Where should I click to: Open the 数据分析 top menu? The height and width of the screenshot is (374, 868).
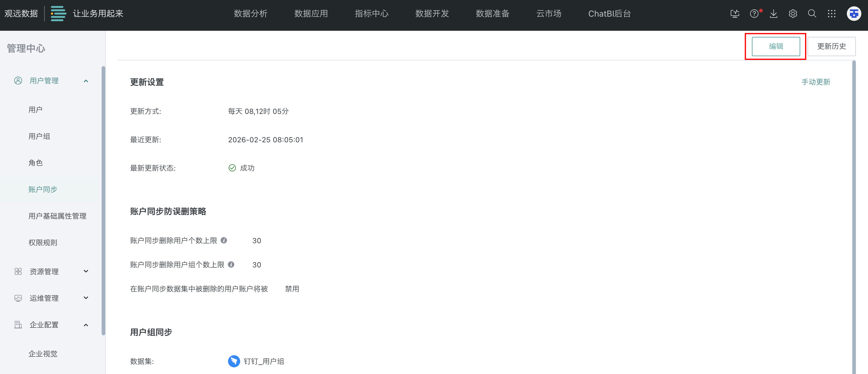click(x=250, y=14)
